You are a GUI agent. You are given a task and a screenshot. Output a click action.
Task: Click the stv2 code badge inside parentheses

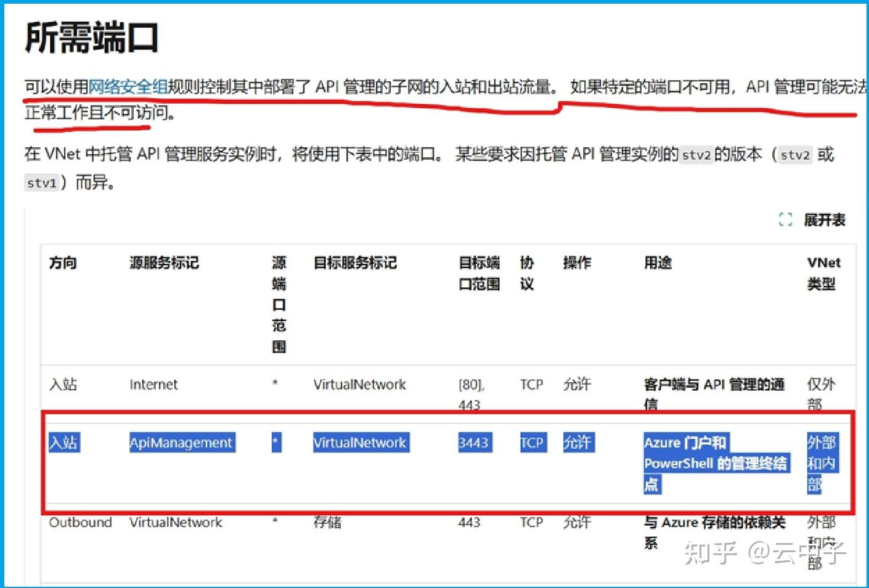pyautogui.click(x=794, y=156)
